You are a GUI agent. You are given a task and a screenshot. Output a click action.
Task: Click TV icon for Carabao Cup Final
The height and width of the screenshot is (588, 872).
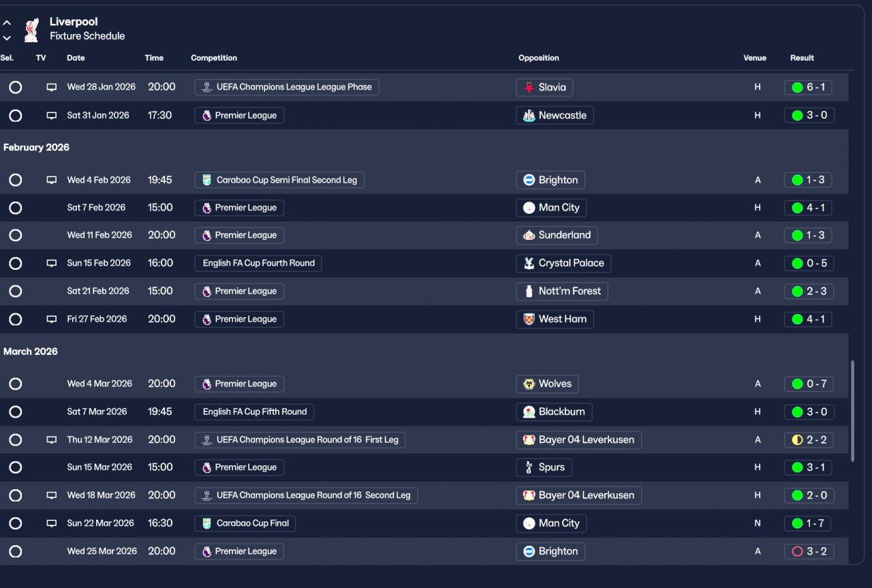click(x=52, y=523)
